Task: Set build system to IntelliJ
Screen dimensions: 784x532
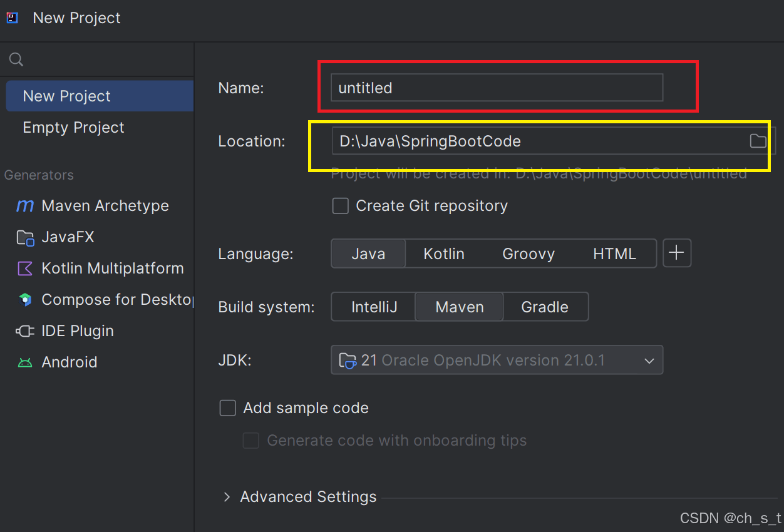Action: click(374, 307)
